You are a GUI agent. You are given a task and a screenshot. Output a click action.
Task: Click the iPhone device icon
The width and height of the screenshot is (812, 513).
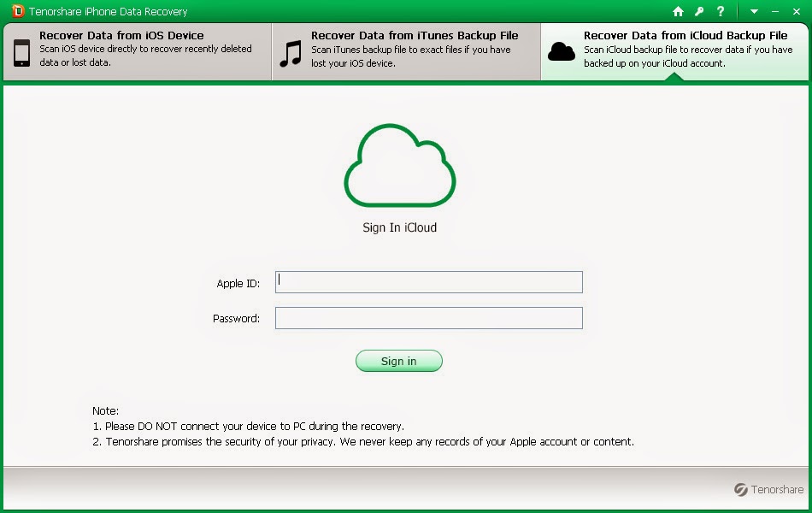pyautogui.click(x=21, y=53)
